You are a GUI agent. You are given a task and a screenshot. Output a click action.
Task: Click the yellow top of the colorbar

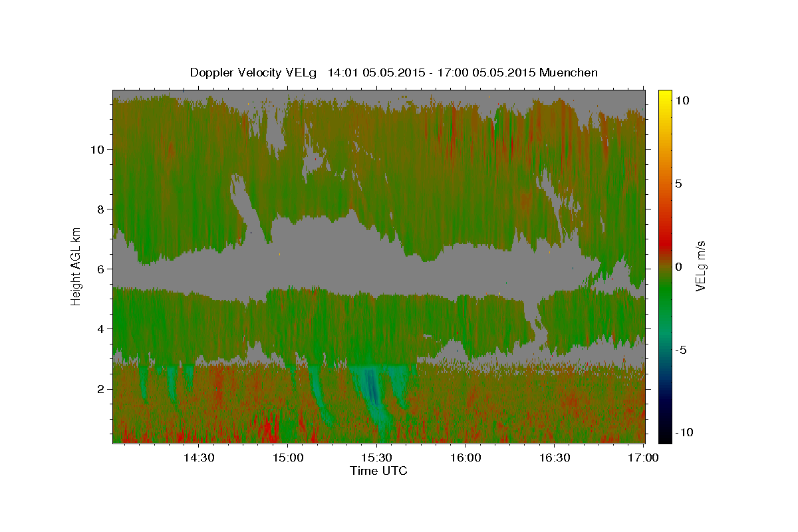click(x=664, y=96)
